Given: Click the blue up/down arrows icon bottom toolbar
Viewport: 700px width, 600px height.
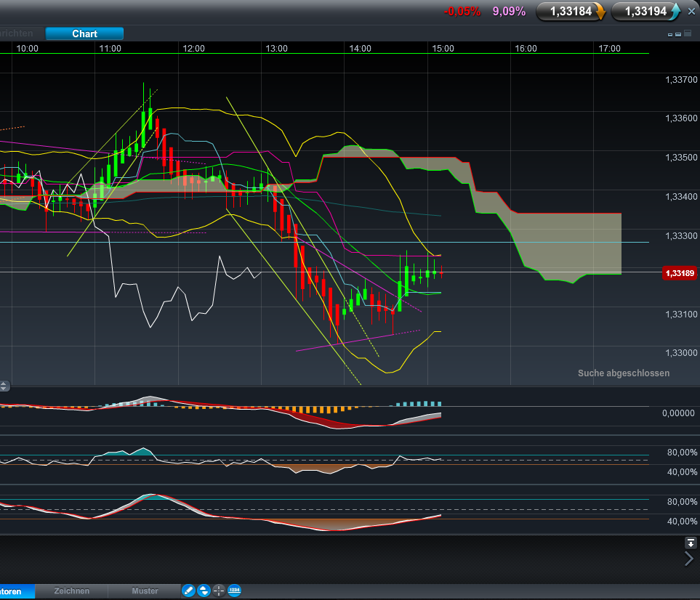Looking at the screenshot, I should pyautogui.click(x=204, y=591).
